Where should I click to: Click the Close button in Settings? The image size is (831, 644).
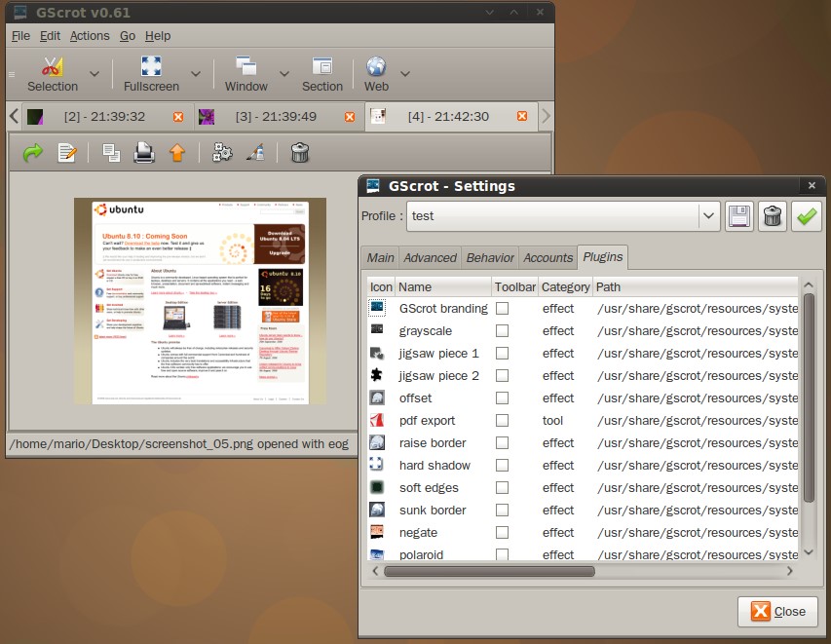(x=777, y=611)
